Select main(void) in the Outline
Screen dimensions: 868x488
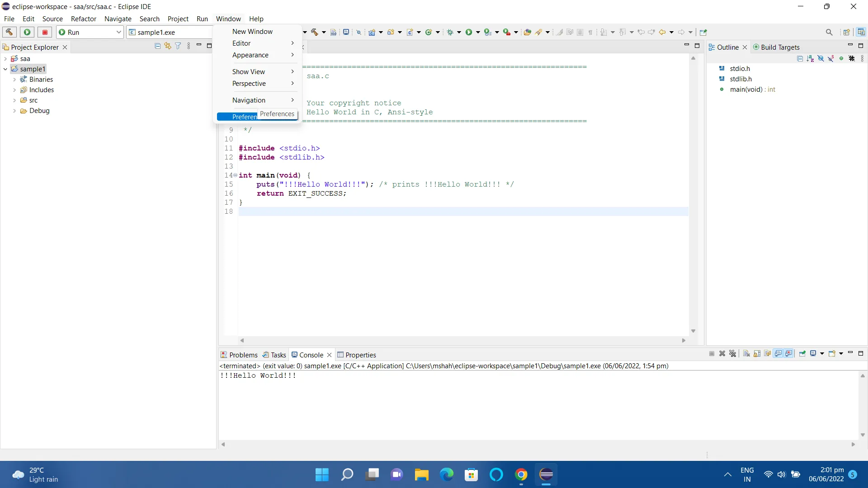pos(746,89)
